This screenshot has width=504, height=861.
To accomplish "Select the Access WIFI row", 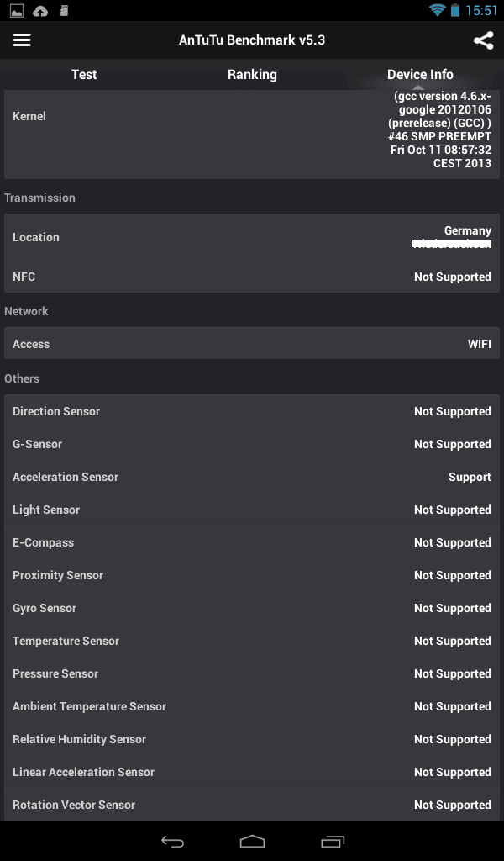I will pyautogui.click(x=252, y=344).
